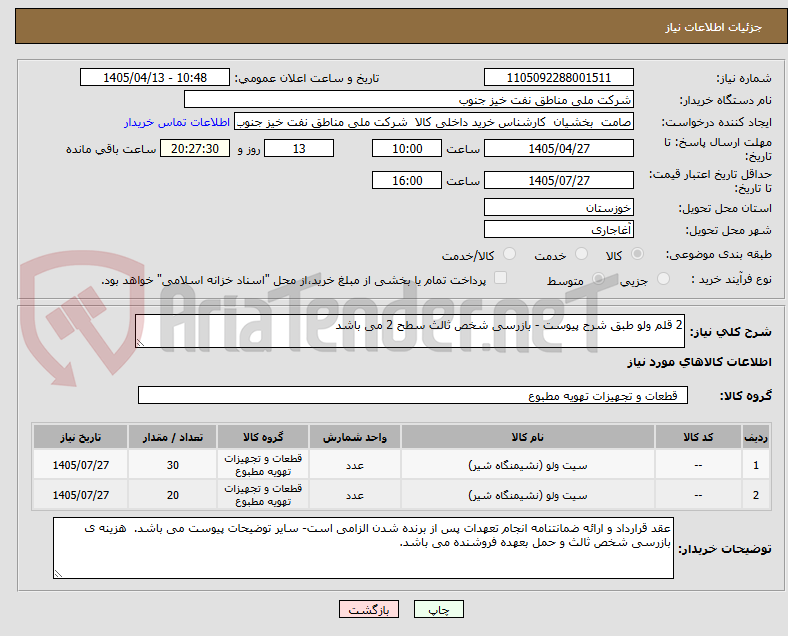Click the گروه کالا column header
This screenshot has height=636, width=788.
pyautogui.click(x=263, y=437)
